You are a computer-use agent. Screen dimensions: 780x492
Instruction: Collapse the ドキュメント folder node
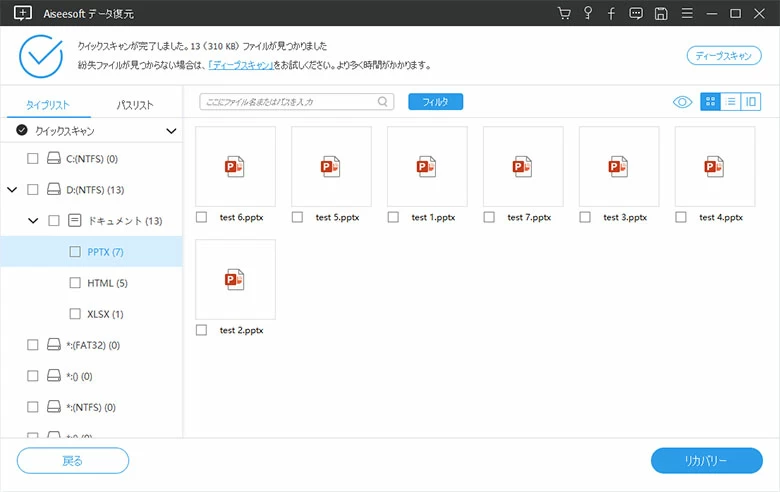[x=33, y=221]
